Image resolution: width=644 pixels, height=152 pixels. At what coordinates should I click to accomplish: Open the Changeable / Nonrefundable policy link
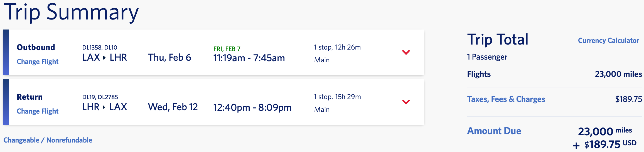click(x=48, y=140)
